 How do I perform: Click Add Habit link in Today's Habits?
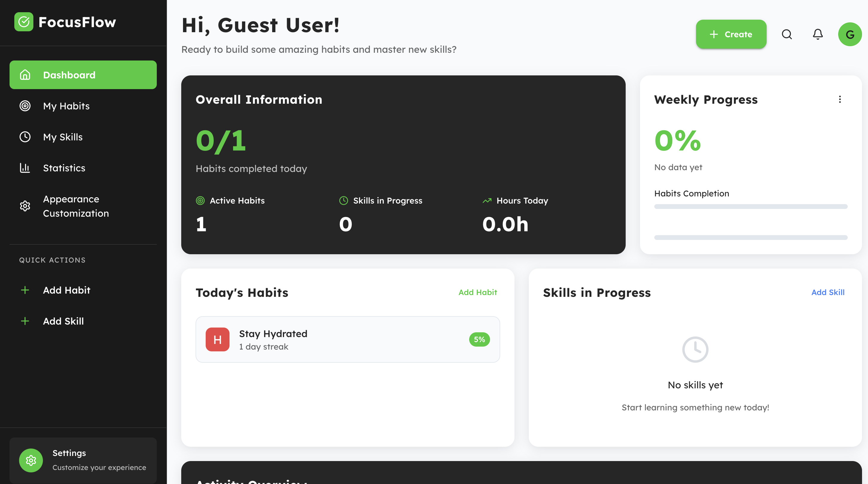pyautogui.click(x=478, y=292)
